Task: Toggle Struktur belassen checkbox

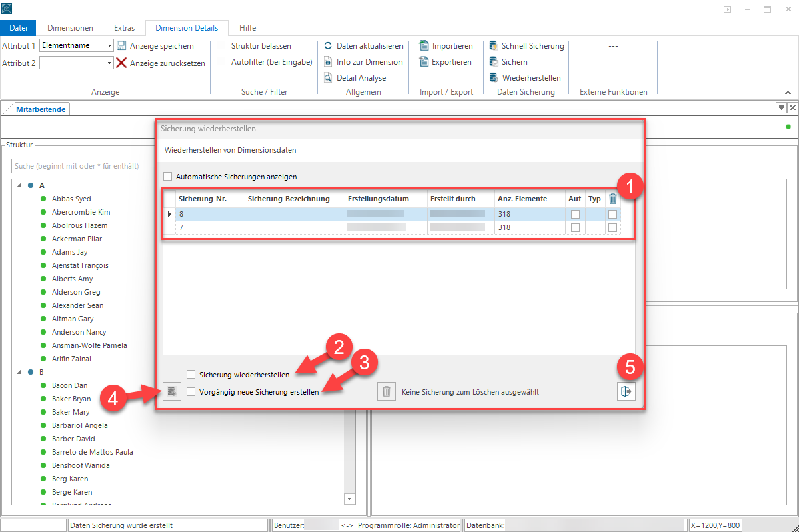Action: [x=221, y=45]
